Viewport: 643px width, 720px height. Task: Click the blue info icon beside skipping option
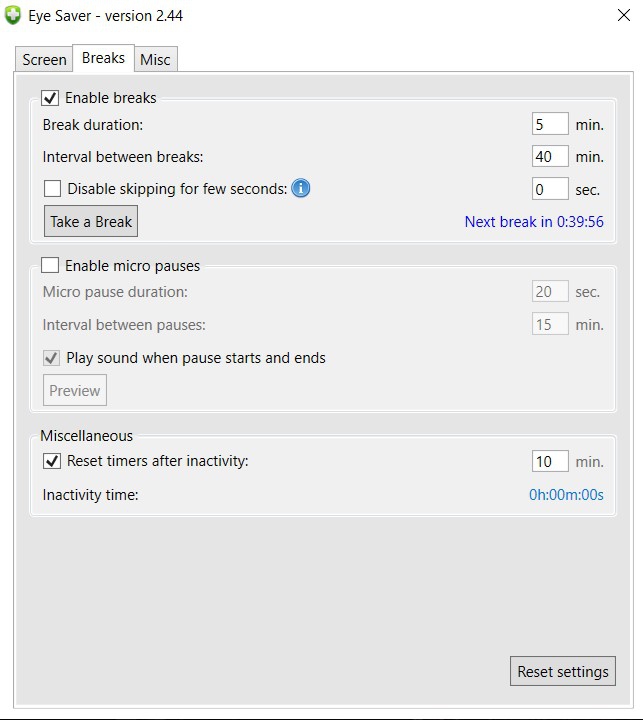pyautogui.click(x=301, y=188)
